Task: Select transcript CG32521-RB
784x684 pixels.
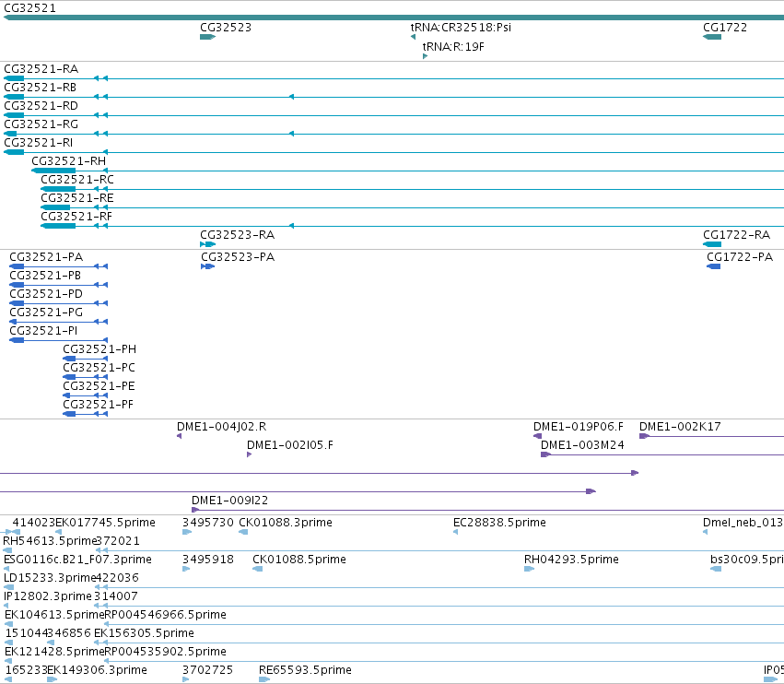Action: (40, 87)
